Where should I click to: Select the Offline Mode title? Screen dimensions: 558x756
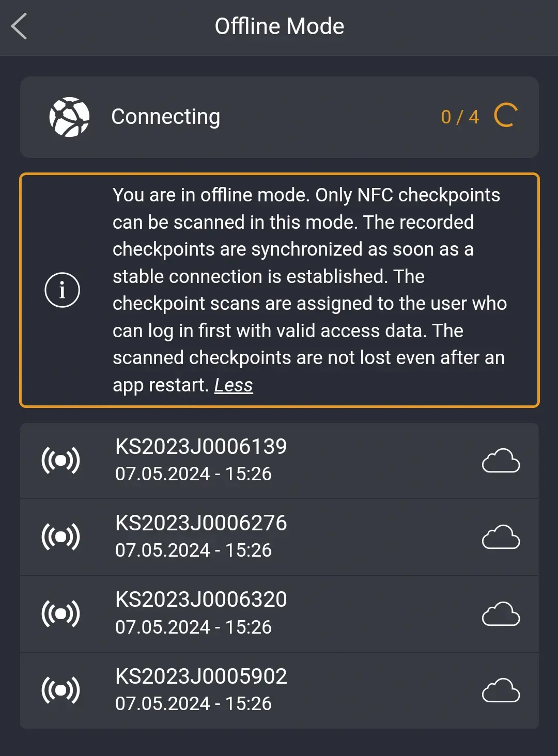click(x=279, y=26)
